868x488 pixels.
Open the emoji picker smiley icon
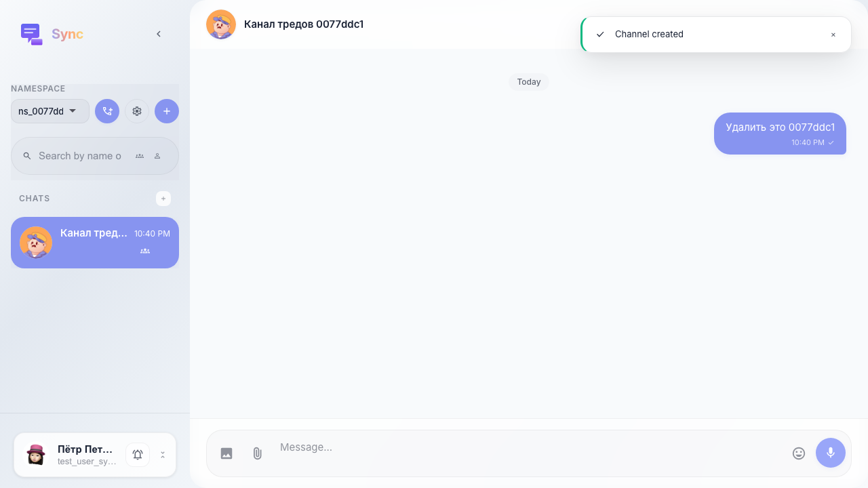[799, 453]
